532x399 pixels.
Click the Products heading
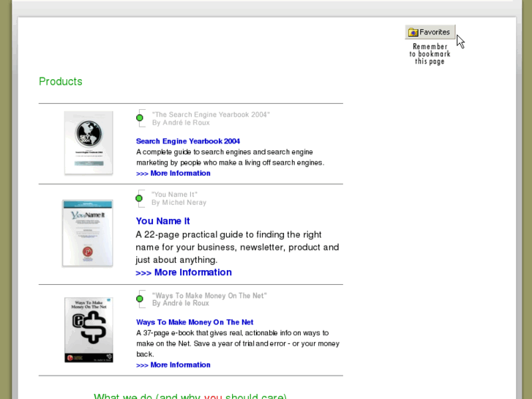pos(61,81)
